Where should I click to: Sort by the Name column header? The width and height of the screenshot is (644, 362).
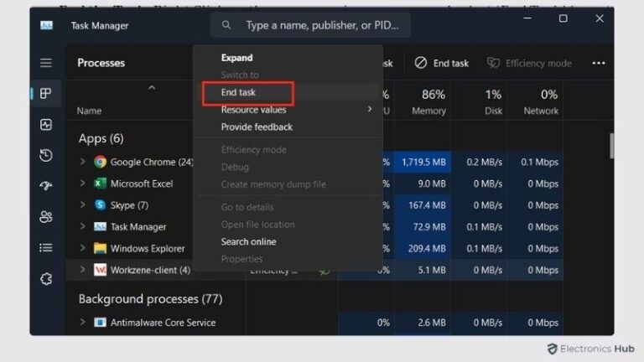[x=89, y=111]
